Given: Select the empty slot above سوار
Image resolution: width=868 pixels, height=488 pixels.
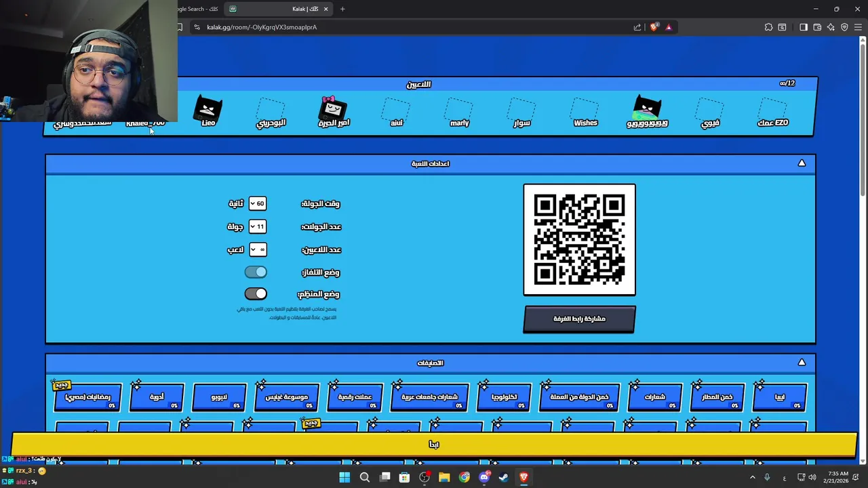Looking at the screenshot, I should pyautogui.click(x=521, y=108).
